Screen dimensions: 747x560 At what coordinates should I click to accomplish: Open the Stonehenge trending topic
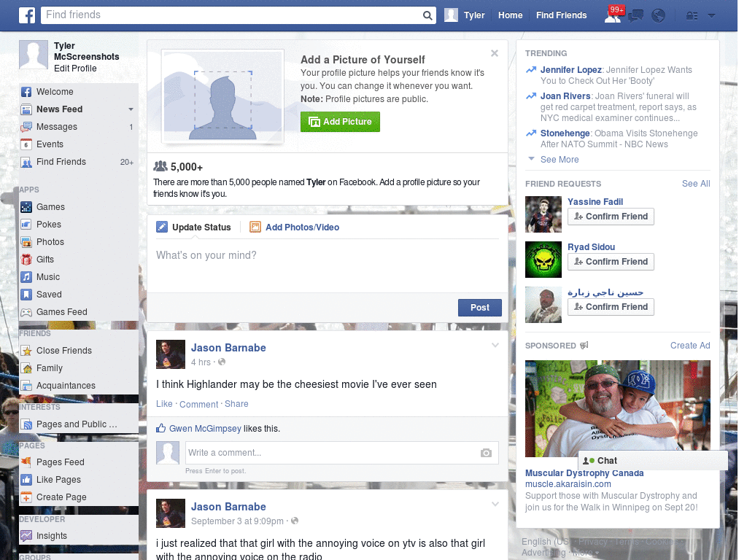click(x=565, y=133)
